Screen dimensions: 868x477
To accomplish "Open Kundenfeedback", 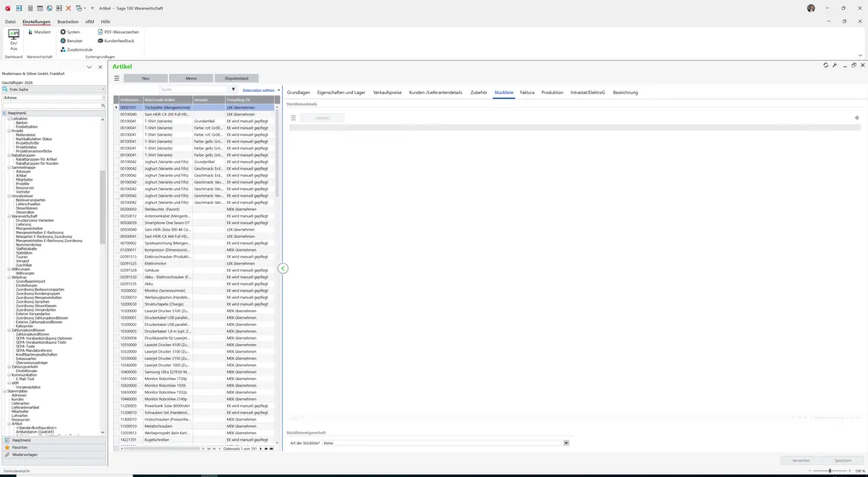I will 116,40.
